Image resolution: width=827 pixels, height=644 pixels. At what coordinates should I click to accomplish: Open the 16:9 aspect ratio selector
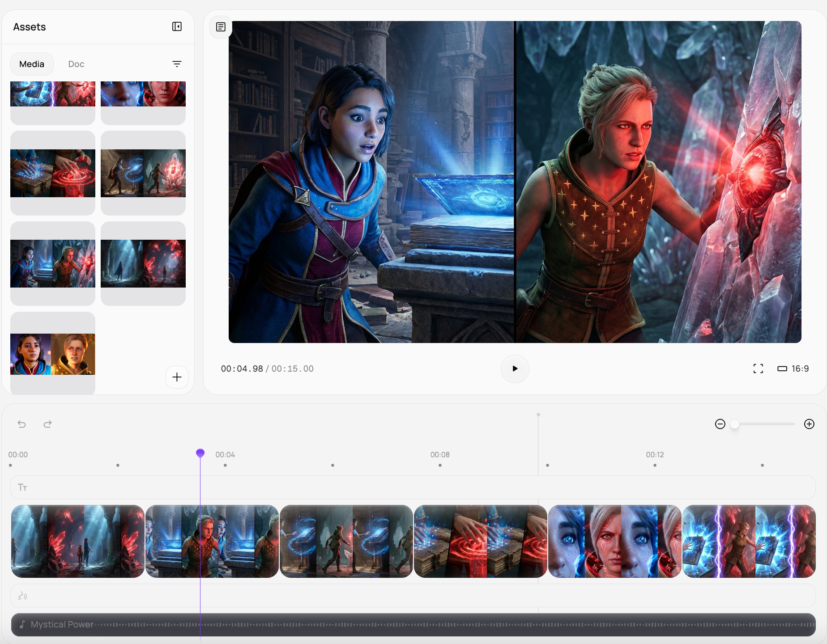click(x=793, y=369)
